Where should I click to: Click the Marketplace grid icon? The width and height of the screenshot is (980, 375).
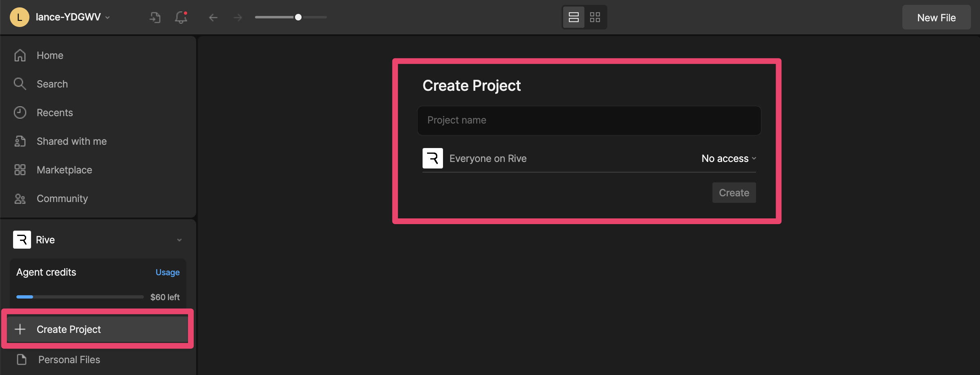click(20, 170)
